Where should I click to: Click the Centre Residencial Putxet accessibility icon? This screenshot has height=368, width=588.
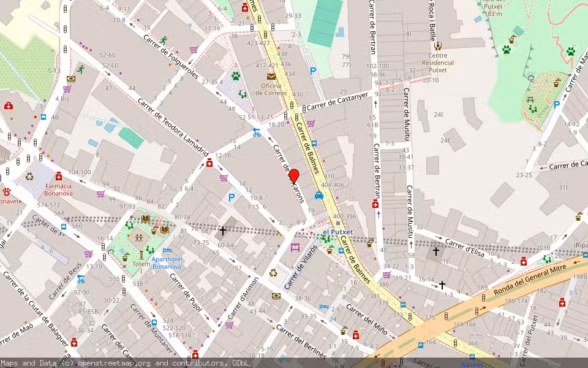coord(438,46)
